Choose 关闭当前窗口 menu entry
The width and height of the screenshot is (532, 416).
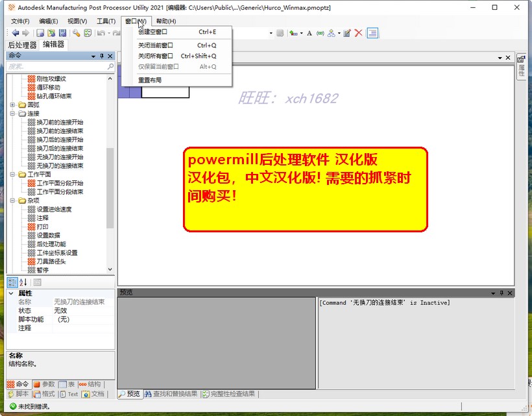pos(176,45)
